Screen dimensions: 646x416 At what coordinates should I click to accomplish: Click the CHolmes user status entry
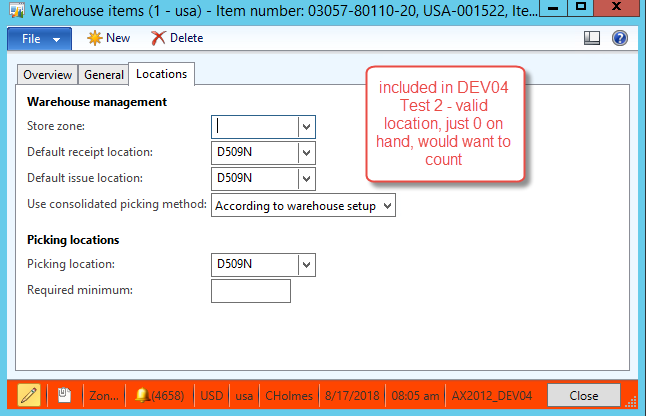click(x=289, y=396)
